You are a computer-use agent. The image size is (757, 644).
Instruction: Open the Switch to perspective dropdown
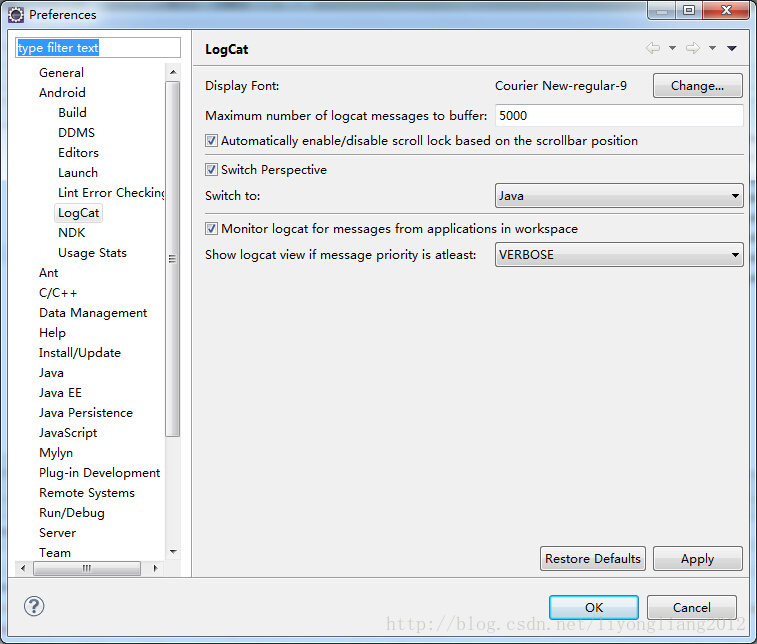tap(619, 196)
